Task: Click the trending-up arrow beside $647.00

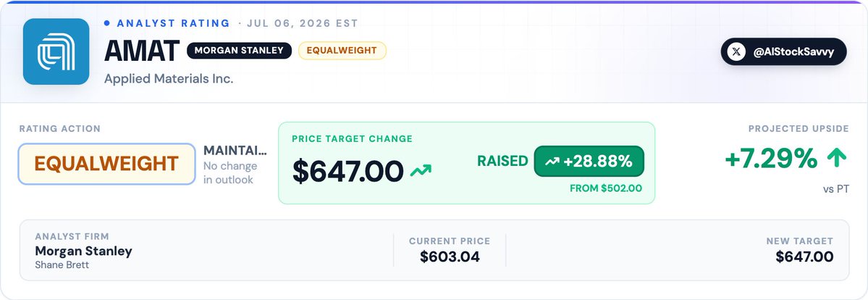Action: 420,171
